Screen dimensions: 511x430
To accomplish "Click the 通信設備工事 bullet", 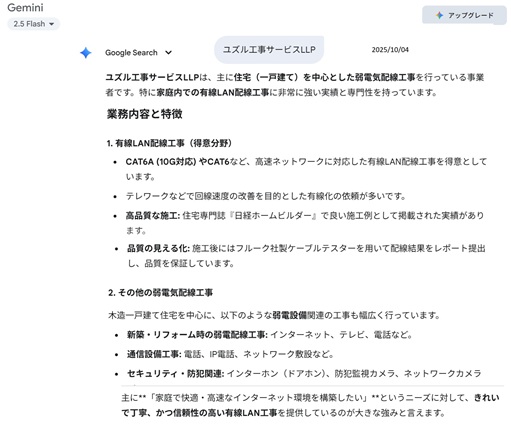I will pos(230,354).
